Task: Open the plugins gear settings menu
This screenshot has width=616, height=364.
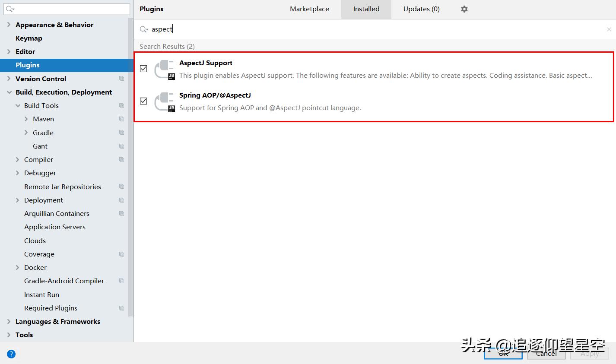Action: tap(464, 9)
